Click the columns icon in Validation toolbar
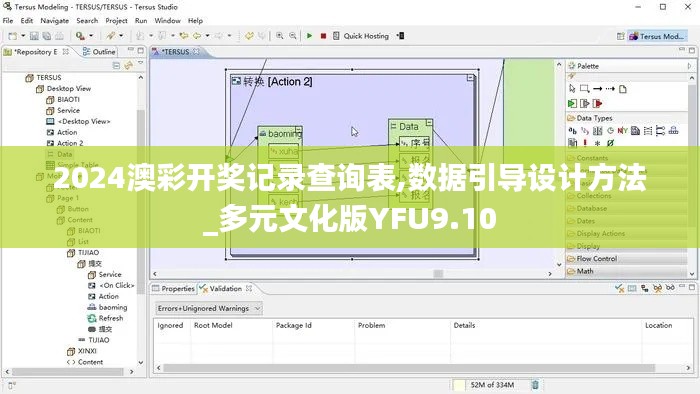The height and width of the screenshot is (394, 700). tap(632, 289)
